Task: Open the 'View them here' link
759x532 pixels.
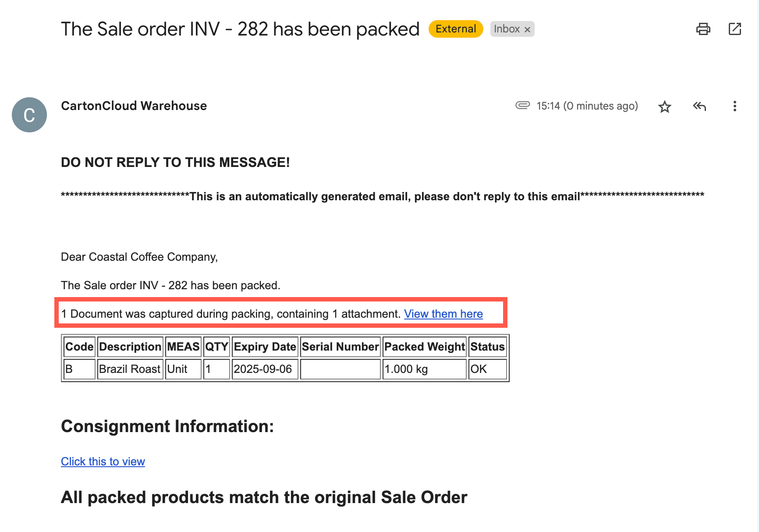Action: 443,314
